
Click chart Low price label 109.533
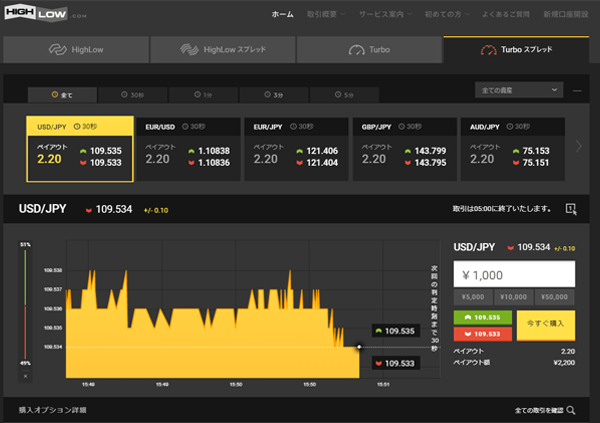coord(396,363)
